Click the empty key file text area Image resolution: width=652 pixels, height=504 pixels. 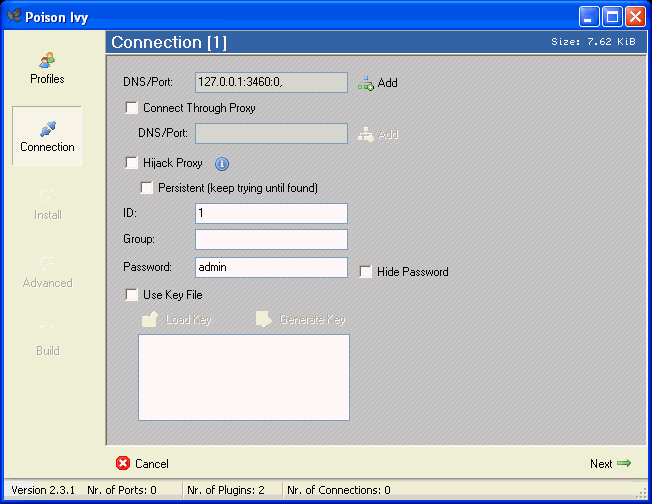[x=243, y=377]
